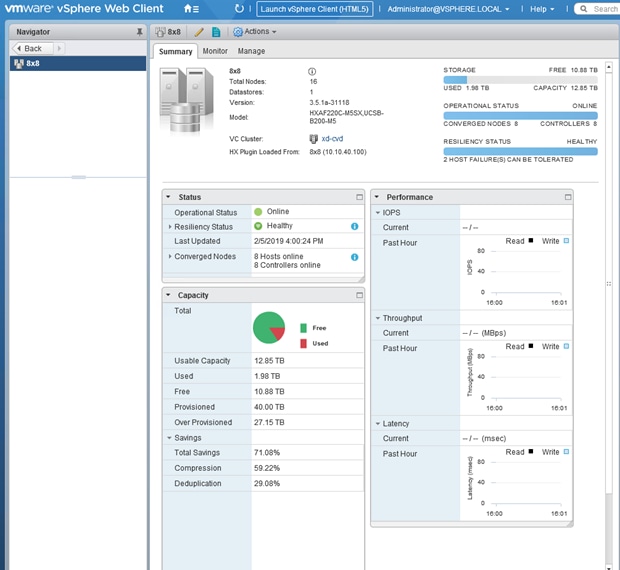Screen dimensions: 620x570
Task: Open the Administrator@VSPHERE.LOCAL dropdown
Action: [448, 9]
